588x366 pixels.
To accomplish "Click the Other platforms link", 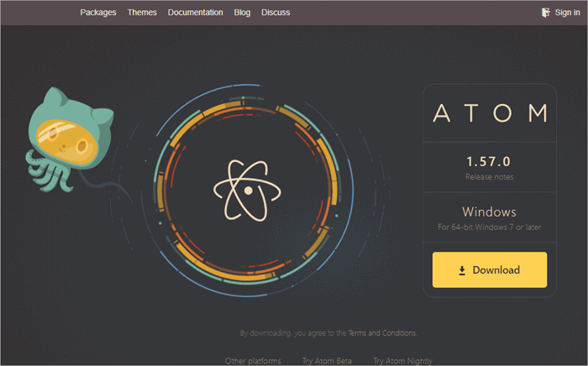I will tap(253, 361).
